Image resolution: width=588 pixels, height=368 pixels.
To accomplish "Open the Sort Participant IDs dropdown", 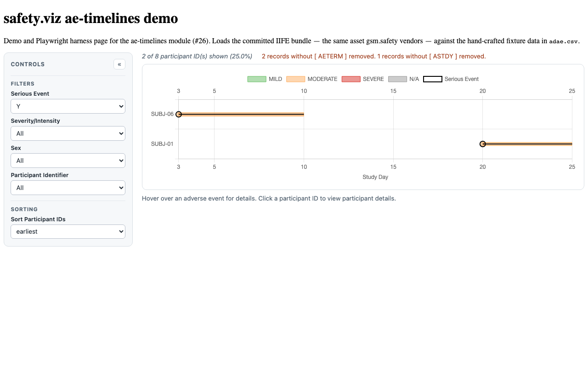I will pos(68,231).
